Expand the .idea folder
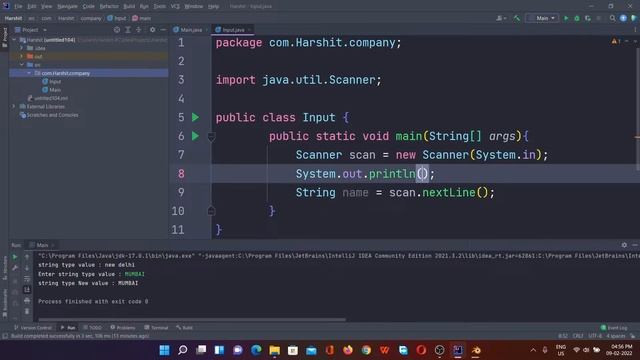The height and width of the screenshot is (360, 640). tap(22, 48)
